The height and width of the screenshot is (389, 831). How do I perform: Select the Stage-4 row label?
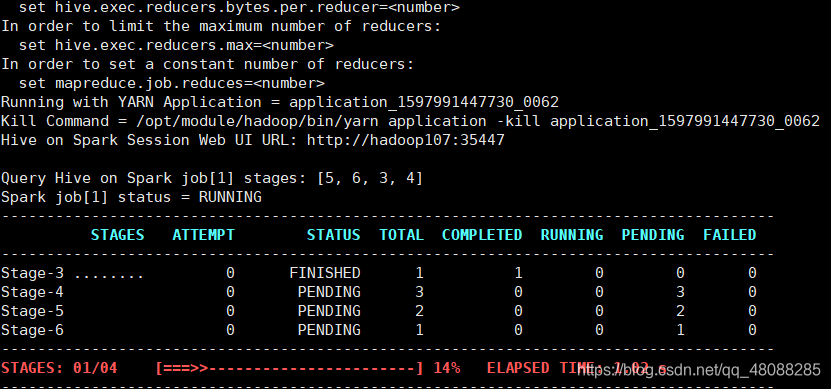pos(32,293)
